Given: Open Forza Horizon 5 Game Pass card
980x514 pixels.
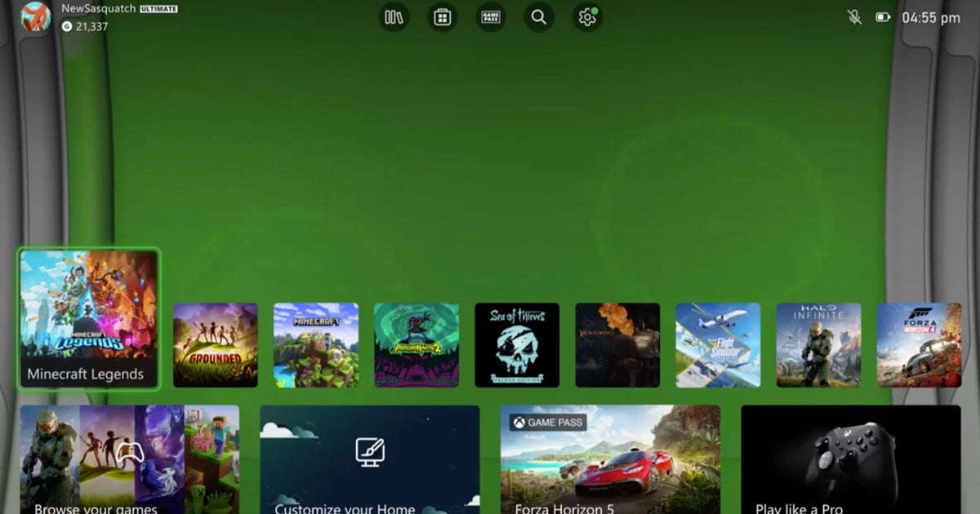Looking at the screenshot, I should (x=610, y=459).
